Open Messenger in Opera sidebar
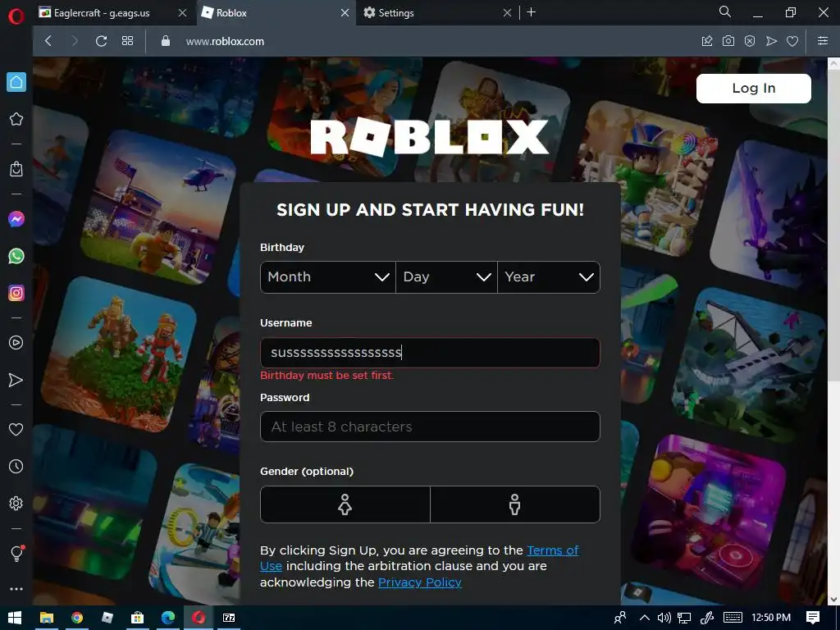This screenshot has height=630, width=840. (x=16, y=219)
